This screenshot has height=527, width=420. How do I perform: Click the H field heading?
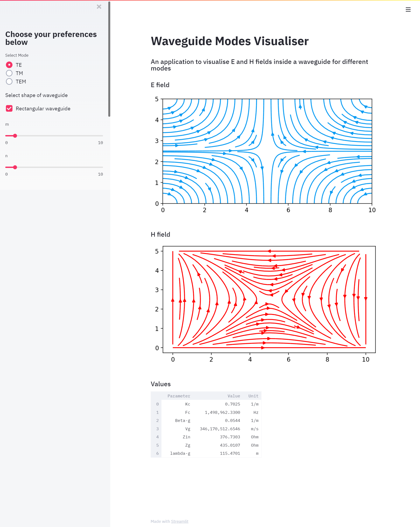160,234
